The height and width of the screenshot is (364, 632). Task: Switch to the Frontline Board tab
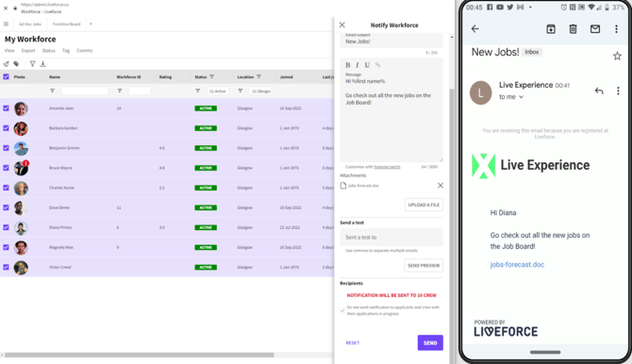(x=67, y=25)
